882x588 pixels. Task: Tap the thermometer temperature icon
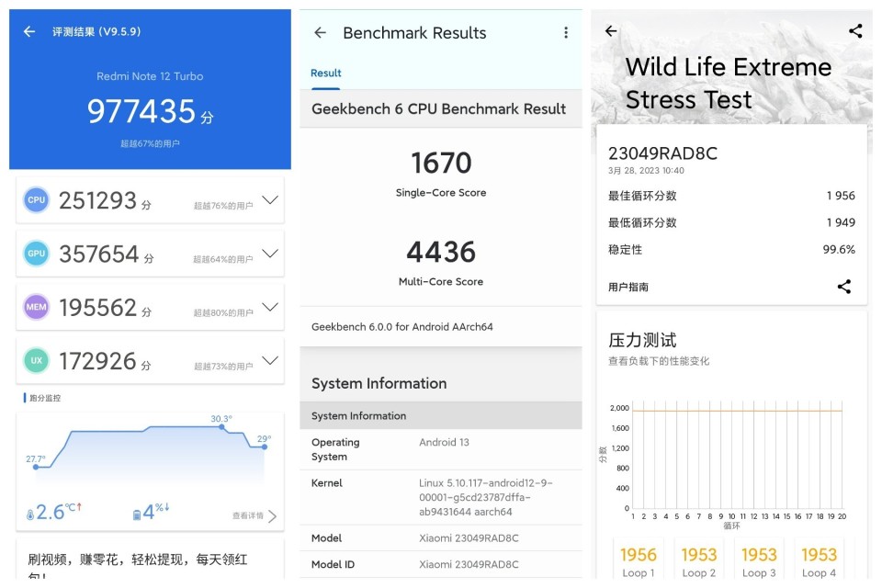tap(30, 514)
